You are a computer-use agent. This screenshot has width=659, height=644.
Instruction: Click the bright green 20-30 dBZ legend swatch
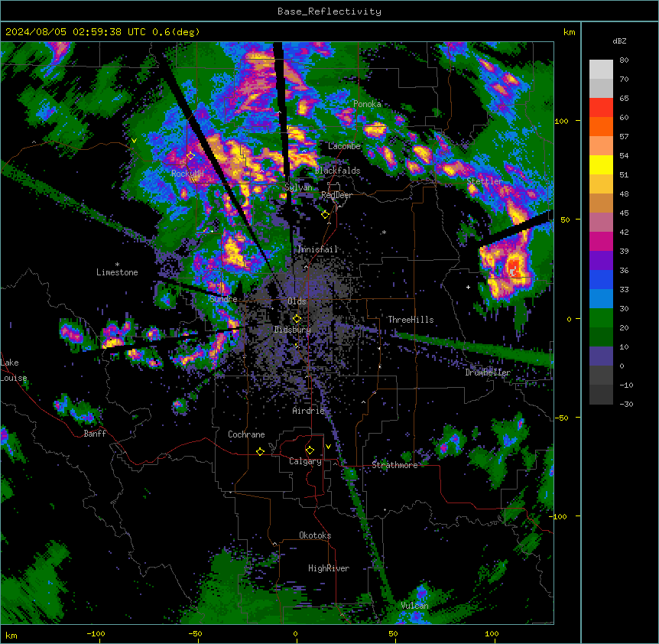coord(601,318)
